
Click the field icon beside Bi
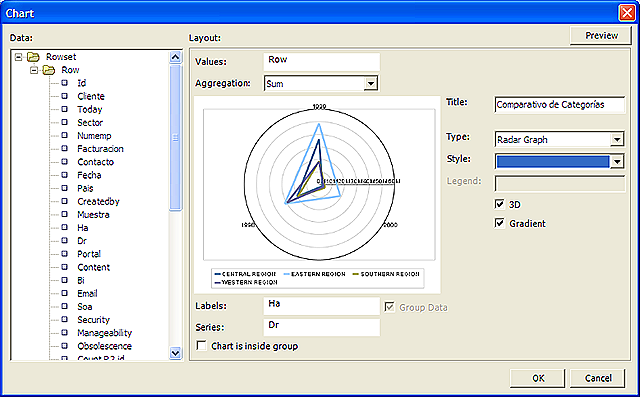(64, 280)
